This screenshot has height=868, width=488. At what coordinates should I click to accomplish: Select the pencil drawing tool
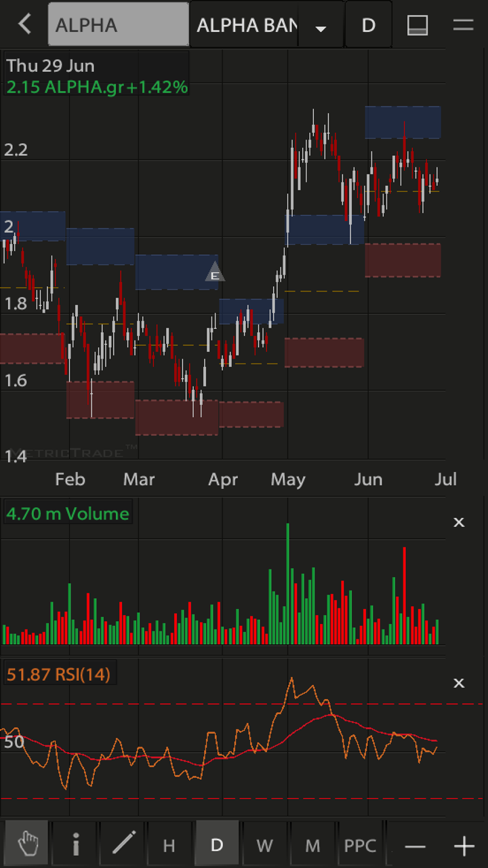123,845
